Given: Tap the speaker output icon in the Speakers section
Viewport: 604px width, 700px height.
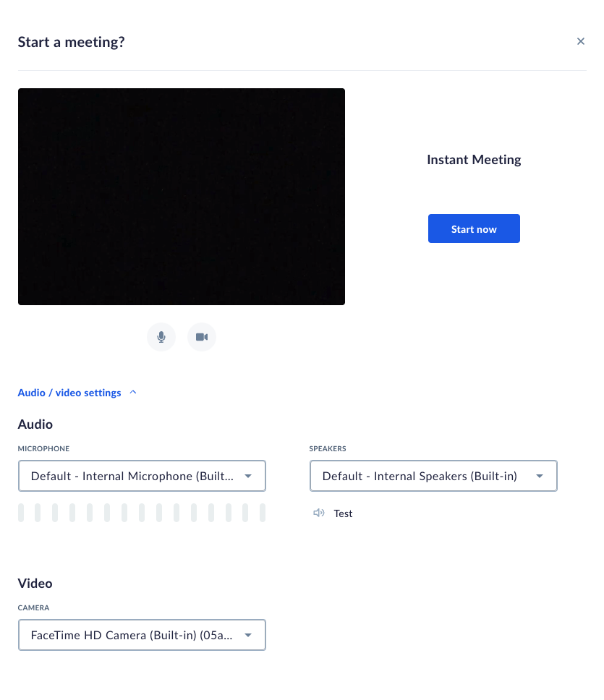Looking at the screenshot, I should (319, 513).
